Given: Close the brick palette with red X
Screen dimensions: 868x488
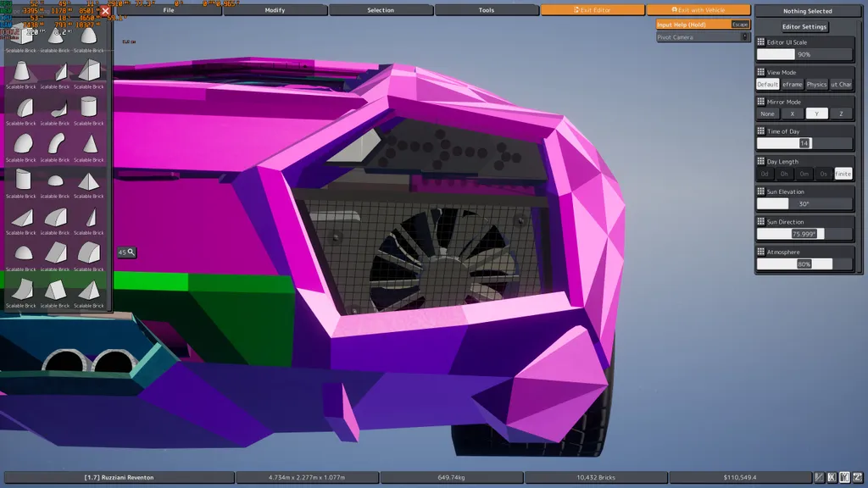Looking at the screenshot, I should tap(105, 10).
